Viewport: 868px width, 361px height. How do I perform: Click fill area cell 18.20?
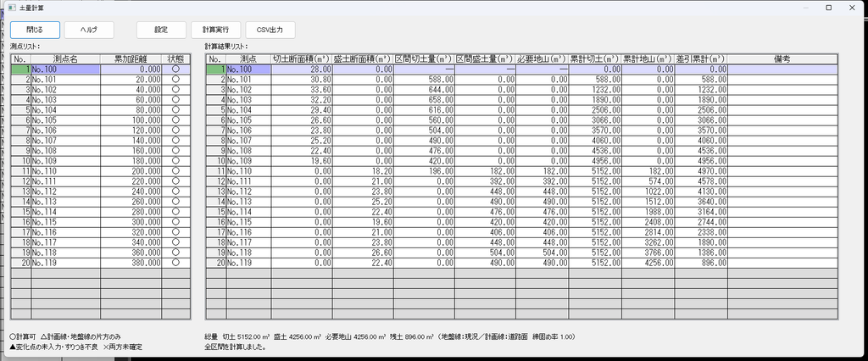pyautogui.click(x=363, y=172)
